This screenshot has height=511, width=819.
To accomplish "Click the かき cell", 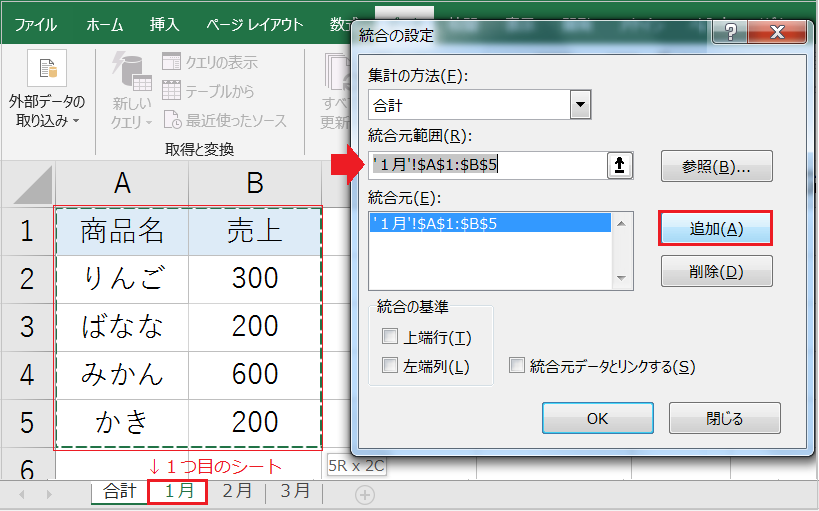I will [x=122, y=423].
